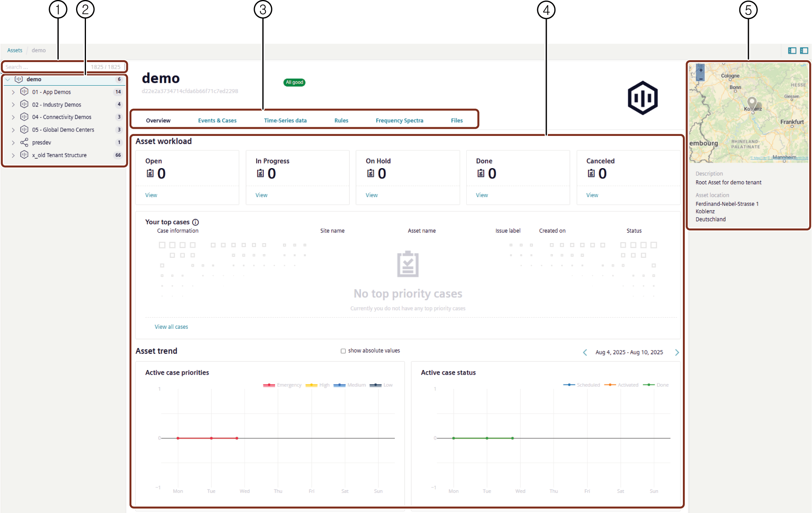This screenshot has height=513, width=812.
Task: Toggle the left panel layout icon
Action: pos(792,50)
